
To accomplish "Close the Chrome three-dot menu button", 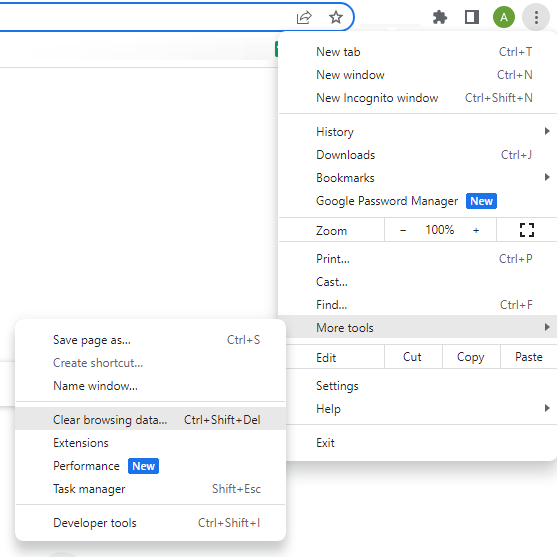I will [x=536, y=17].
